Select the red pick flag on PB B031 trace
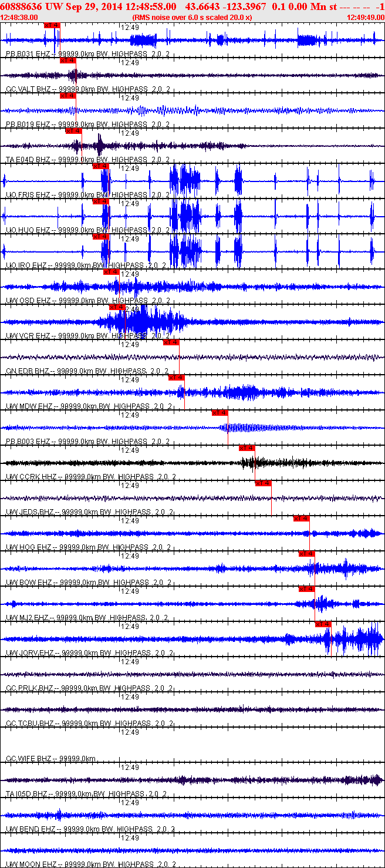The width and height of the screenshot is (385, 868). tap(52, 25)
